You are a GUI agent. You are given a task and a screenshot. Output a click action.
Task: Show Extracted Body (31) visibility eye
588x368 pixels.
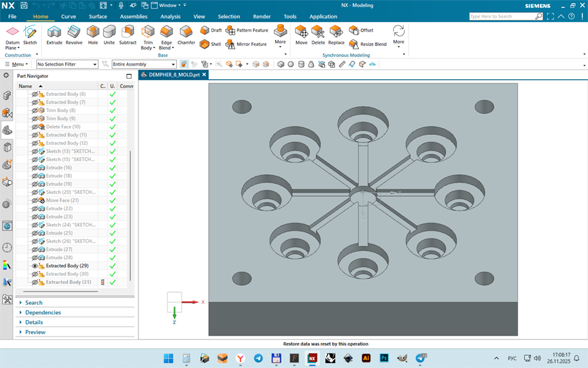pyautogui.click(x=35, y=282)
